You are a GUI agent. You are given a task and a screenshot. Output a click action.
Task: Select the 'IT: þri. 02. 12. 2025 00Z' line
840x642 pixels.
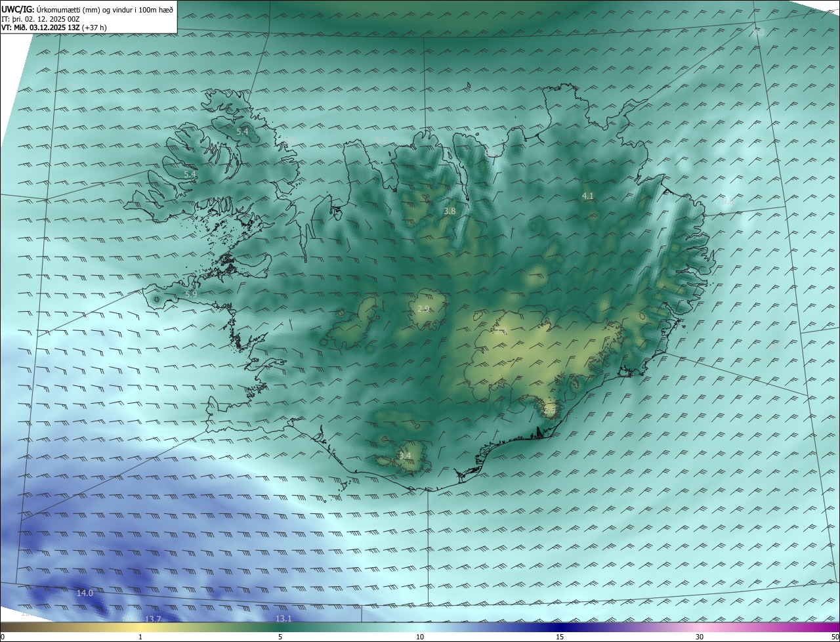pos(41,19)
